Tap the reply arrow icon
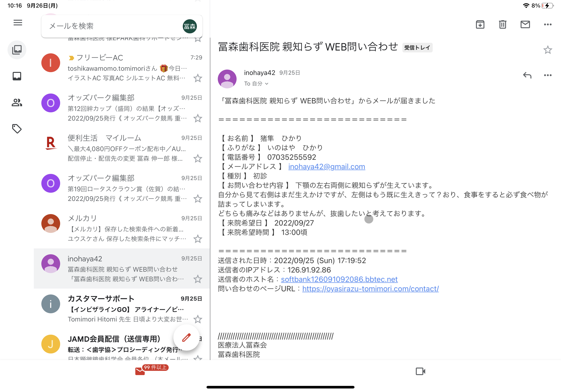 click(x=527, y=75)
